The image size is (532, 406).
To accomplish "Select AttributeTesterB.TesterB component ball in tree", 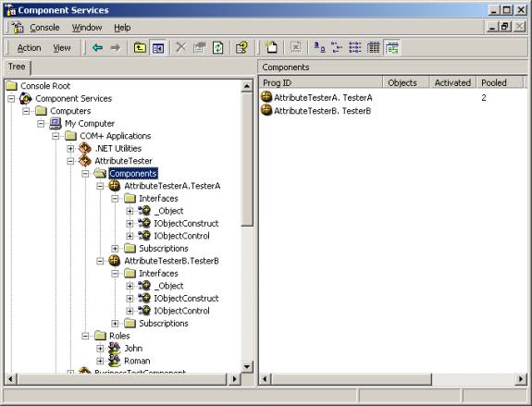I will click(x=115, y=261).
